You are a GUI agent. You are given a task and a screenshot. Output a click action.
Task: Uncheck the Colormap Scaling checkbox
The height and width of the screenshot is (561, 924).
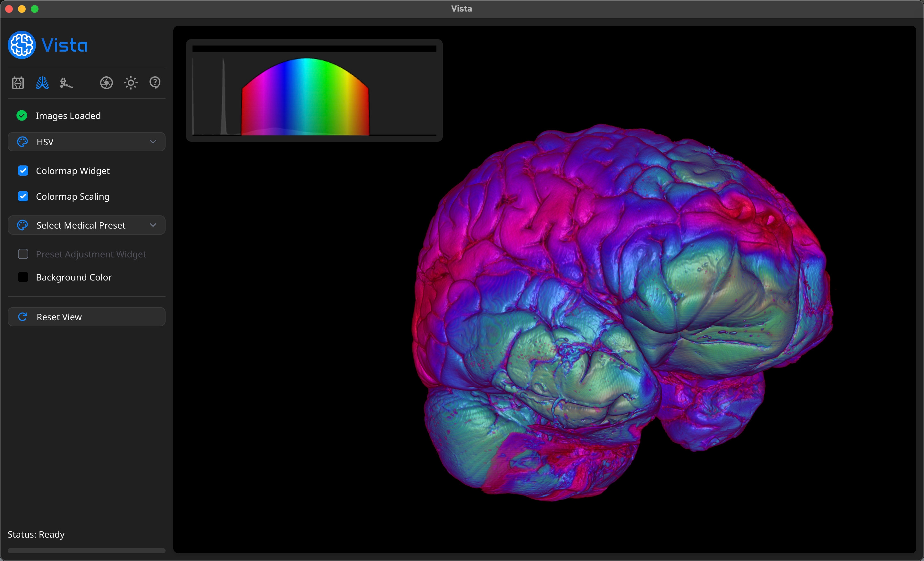click(23, 196)
